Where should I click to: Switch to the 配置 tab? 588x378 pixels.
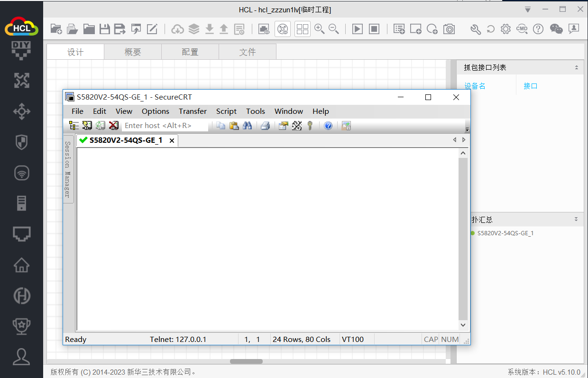[190, 52]
